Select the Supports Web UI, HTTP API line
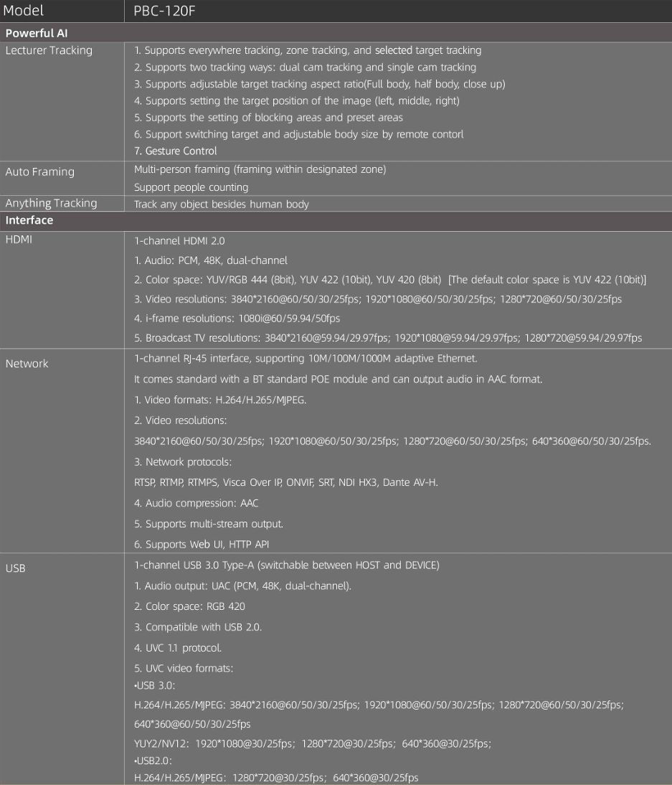The image size is (672, 785). click(x=202, y=544)
